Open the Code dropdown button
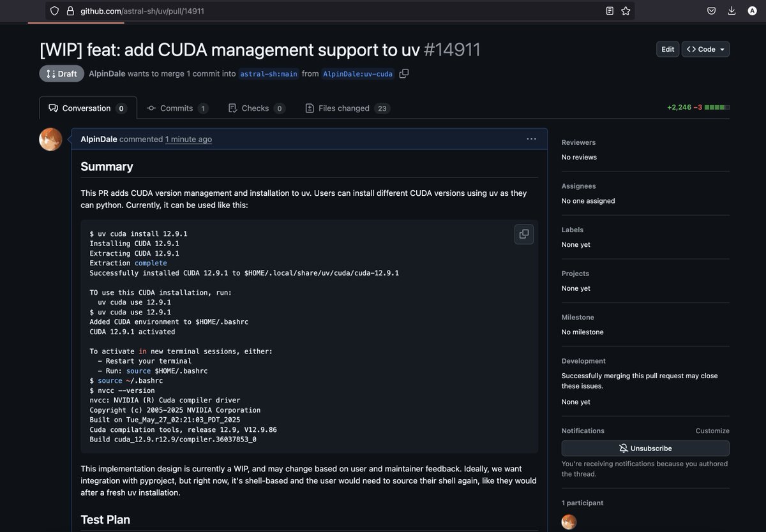 click(705, 49)
